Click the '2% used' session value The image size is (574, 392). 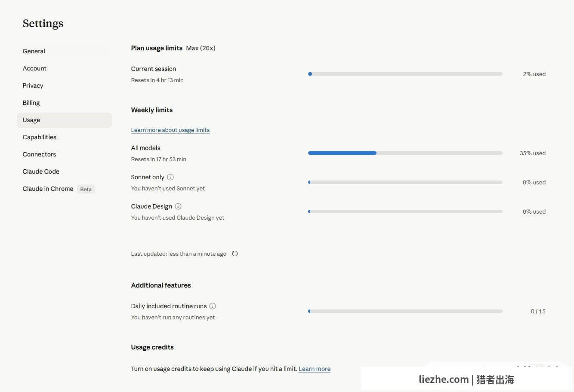click(534, 74)
